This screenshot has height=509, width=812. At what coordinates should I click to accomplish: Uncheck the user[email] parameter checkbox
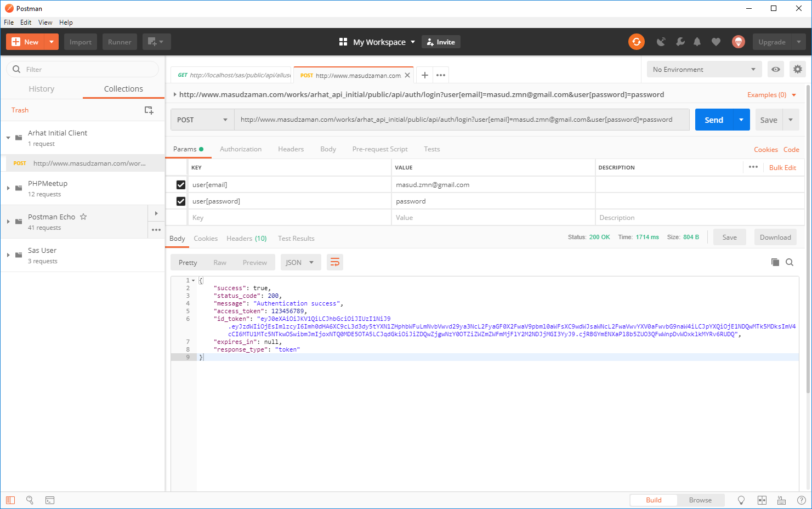click(181, 185)
